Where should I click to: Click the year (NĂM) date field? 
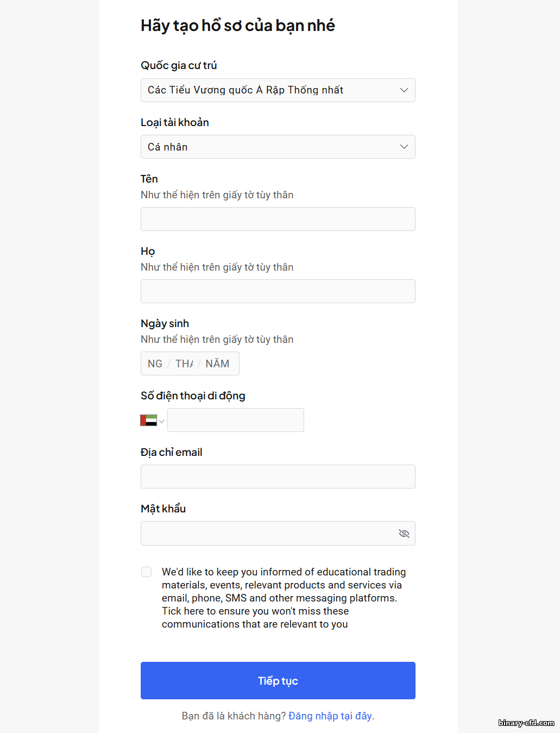[217, 364]
